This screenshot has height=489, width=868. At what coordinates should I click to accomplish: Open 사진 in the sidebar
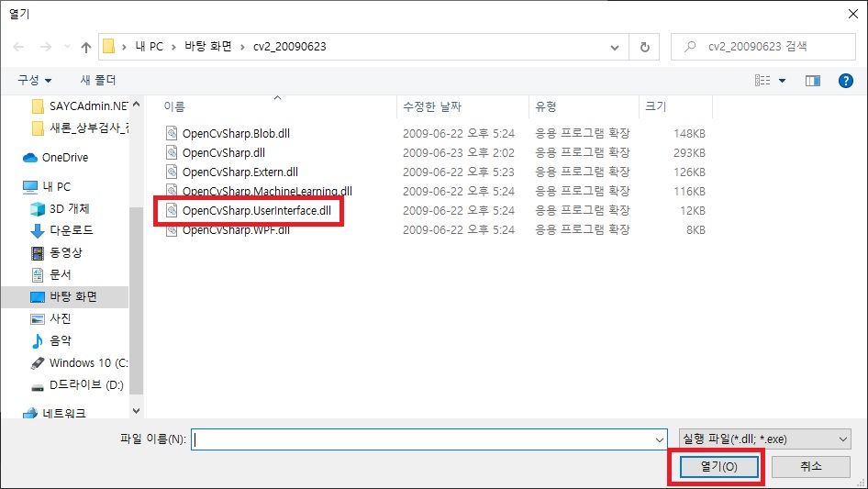pos(51,318)
